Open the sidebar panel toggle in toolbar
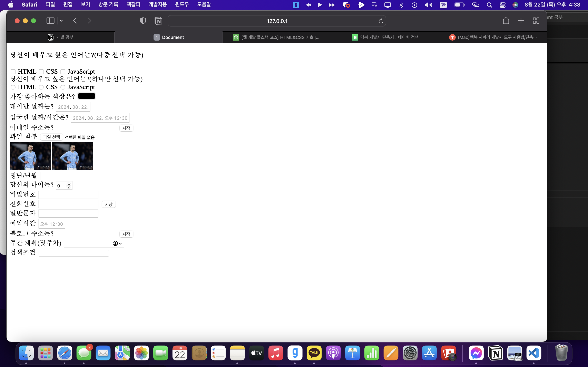This screenshot has width=588, height=367. [x=50, y=20]
